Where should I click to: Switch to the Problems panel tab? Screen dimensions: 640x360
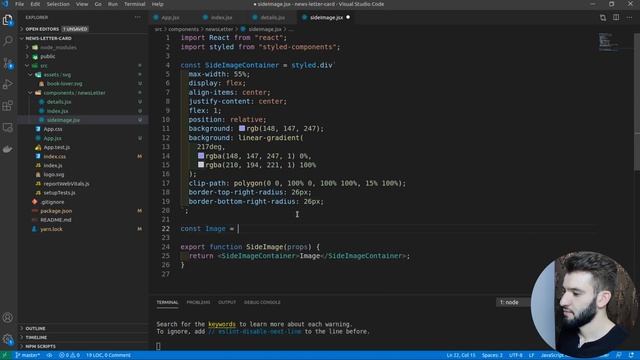[x=198, y=302]
